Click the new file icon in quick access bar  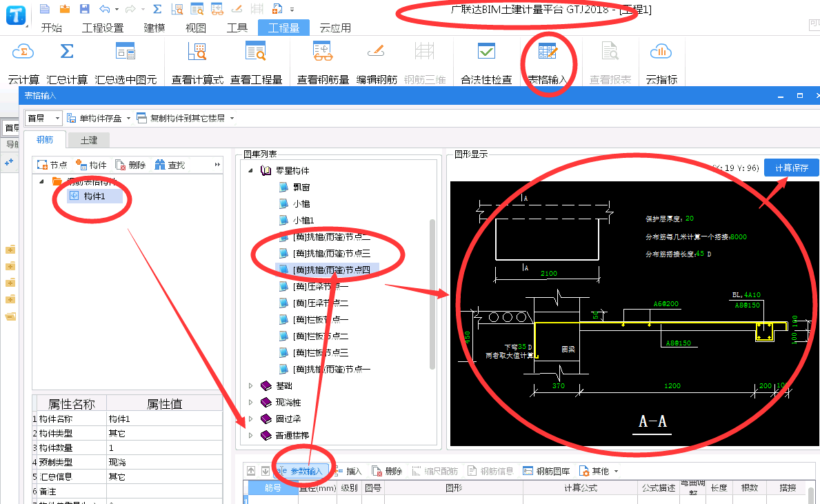[x=44, y=8]
